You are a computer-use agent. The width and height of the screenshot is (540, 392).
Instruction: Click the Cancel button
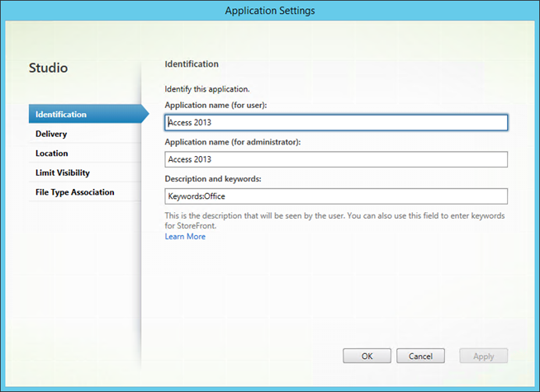pyautogui.click(x=420, y=356)
